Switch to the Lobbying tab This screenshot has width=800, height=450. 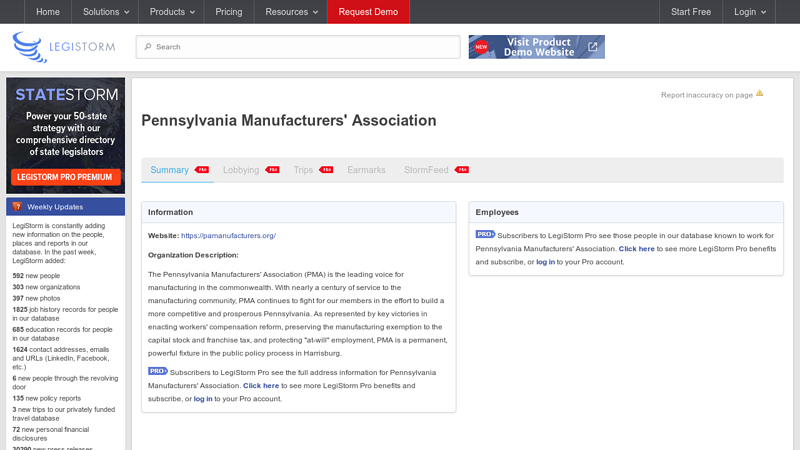[x=241, y=170]
